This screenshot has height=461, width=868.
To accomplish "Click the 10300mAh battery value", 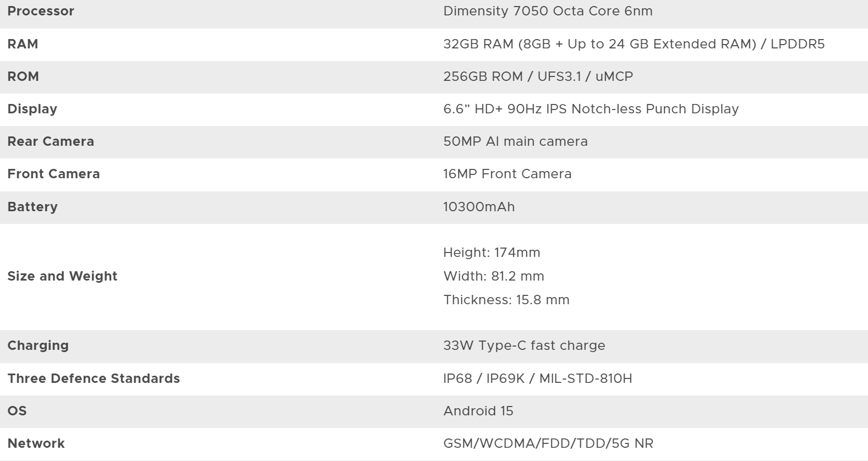I will 479,207.
